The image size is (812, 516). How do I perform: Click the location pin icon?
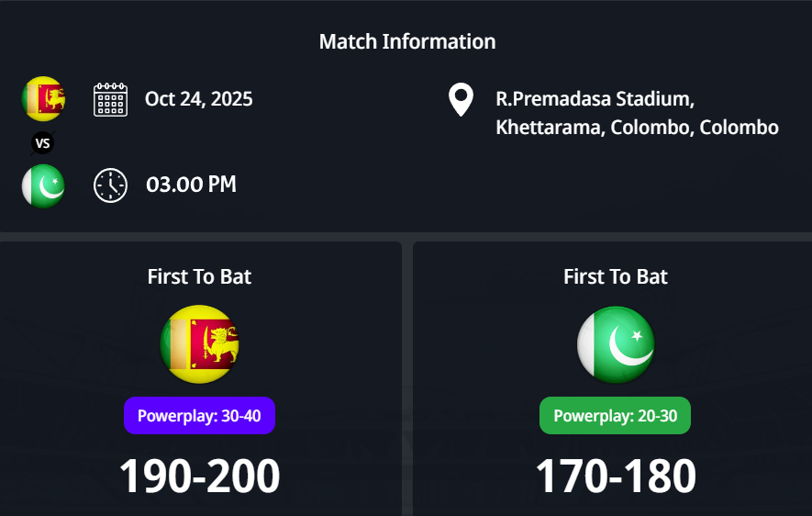(461, 99)
